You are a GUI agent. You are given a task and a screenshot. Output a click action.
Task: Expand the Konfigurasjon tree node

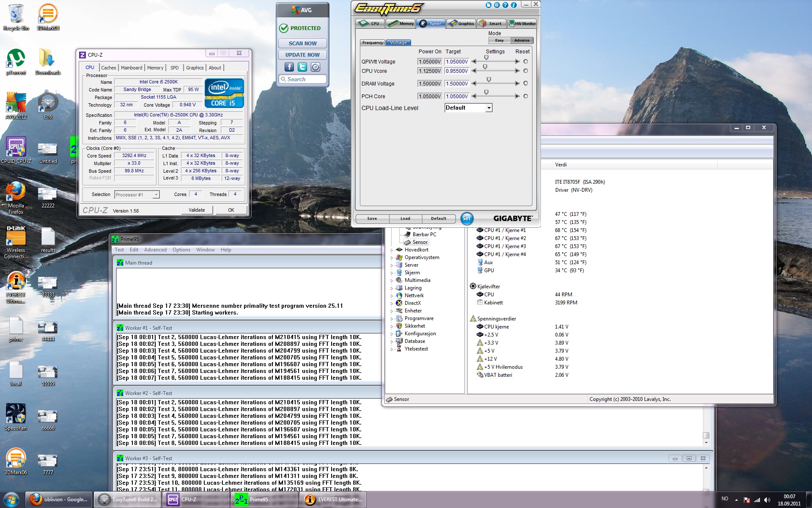392,334
